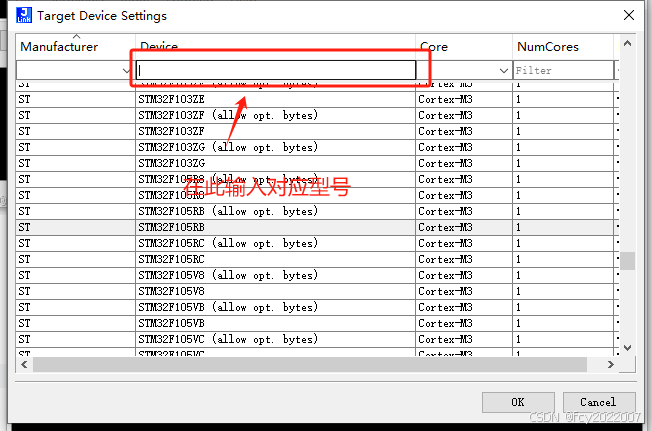Click the Cancel button
This screenshot has height=431, width=652.
599,402
